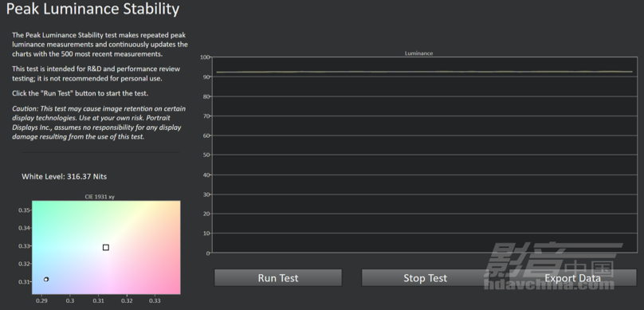Click the 100 label on luminance axis
The image size is (644, 310).
coord(205,57)
